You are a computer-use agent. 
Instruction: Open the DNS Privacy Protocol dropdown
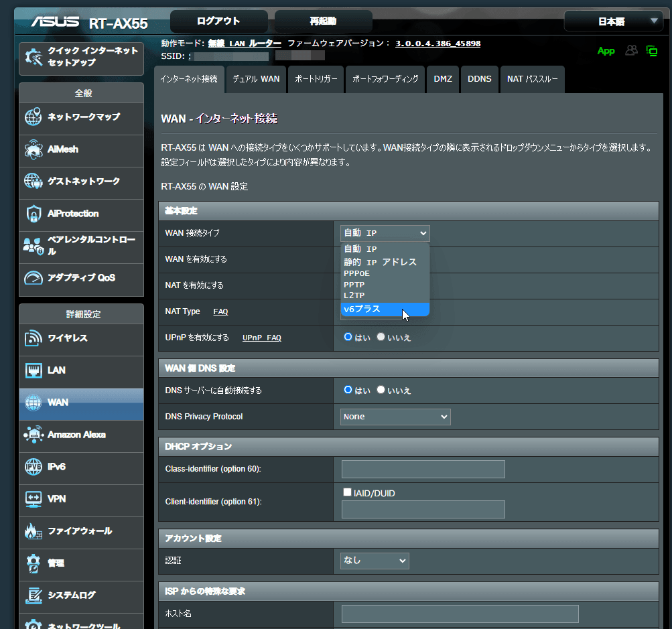click(x=395, y=417)
